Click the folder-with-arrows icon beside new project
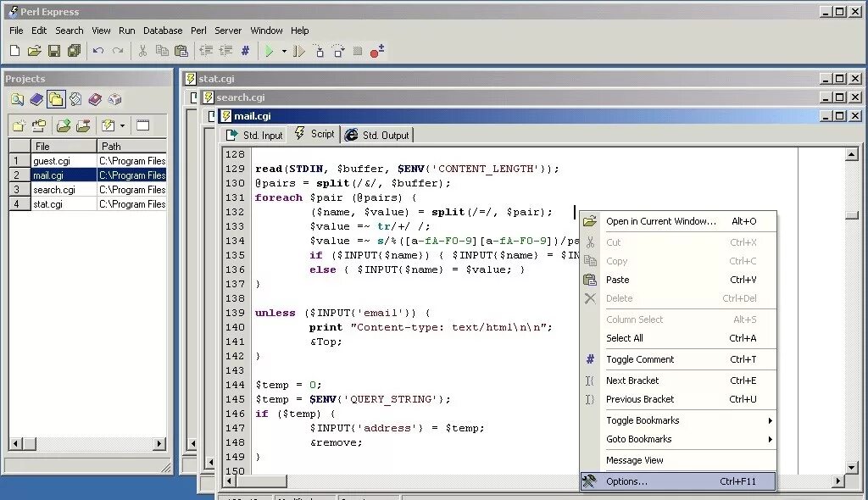Viewport: 868px width, 500px height. point(39,125)
